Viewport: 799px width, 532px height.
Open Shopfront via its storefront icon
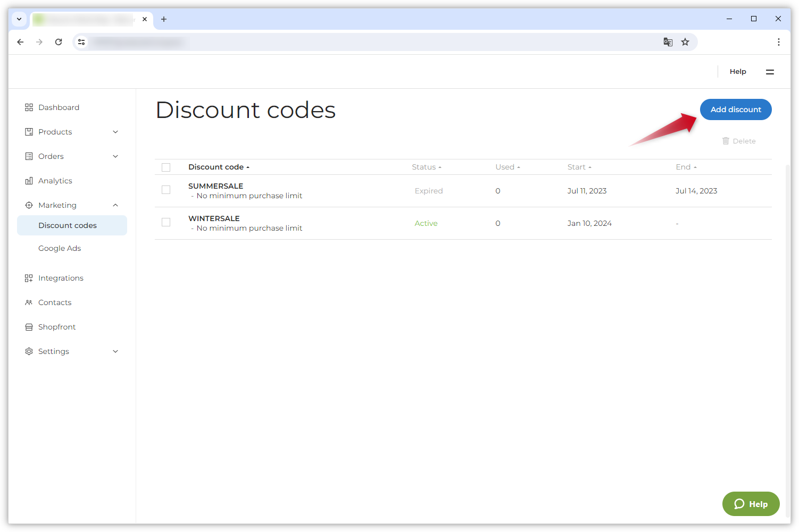click(x=29, y=326)
